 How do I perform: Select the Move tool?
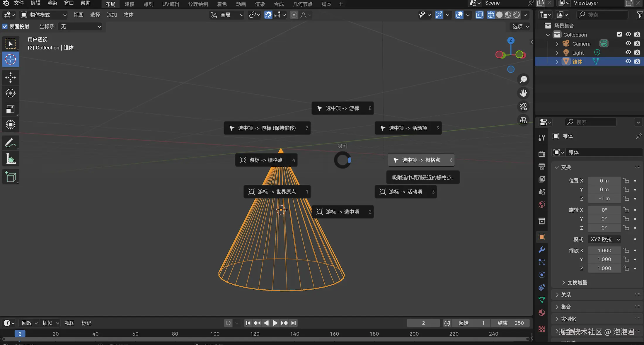(11, 78)
